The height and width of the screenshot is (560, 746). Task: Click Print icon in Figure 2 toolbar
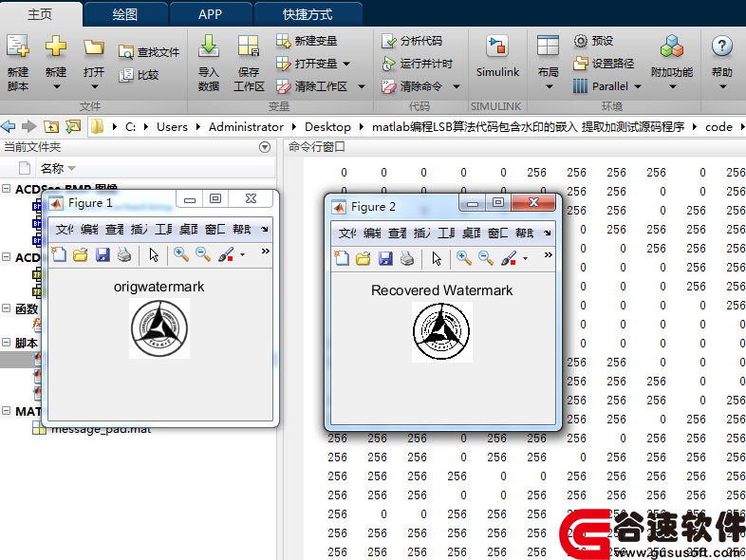407,258
